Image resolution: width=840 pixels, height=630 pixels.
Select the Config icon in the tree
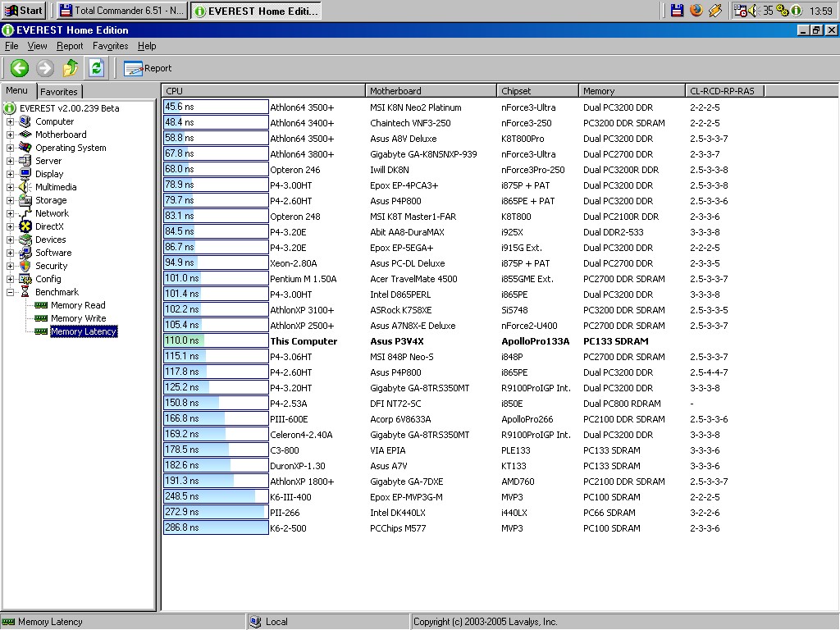[25, 279]
